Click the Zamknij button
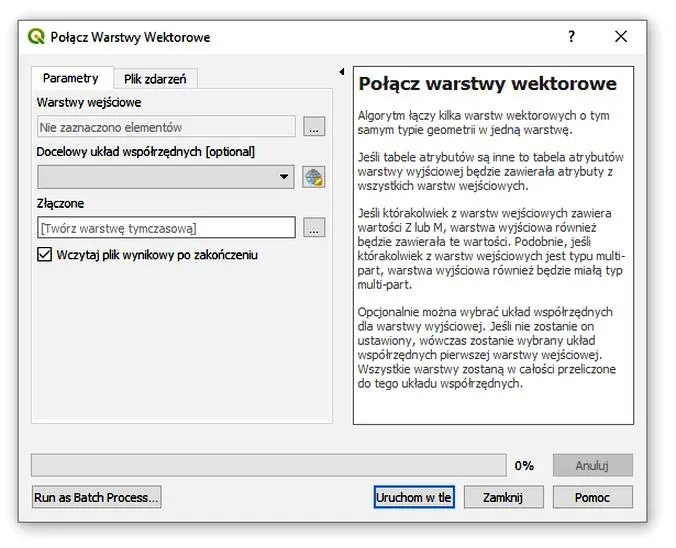Viewport: 676px width, 548px height. point(503,497)
